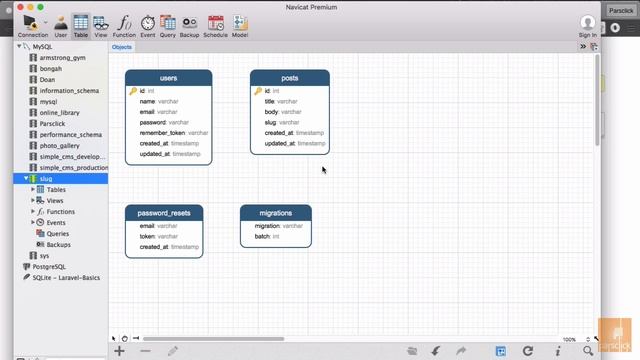
Task: Click the open folder icon in bottom bar
Action: 412,351
